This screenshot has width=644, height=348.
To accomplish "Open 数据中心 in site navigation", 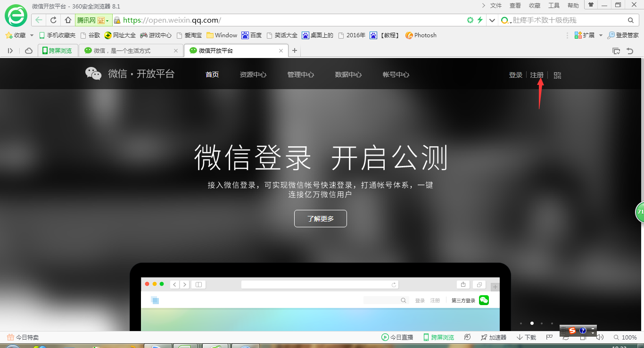I will click(348, 75).
